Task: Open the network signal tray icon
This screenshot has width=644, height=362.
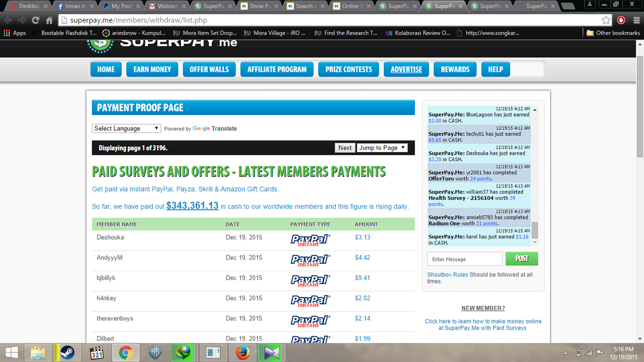Action: 589,353
